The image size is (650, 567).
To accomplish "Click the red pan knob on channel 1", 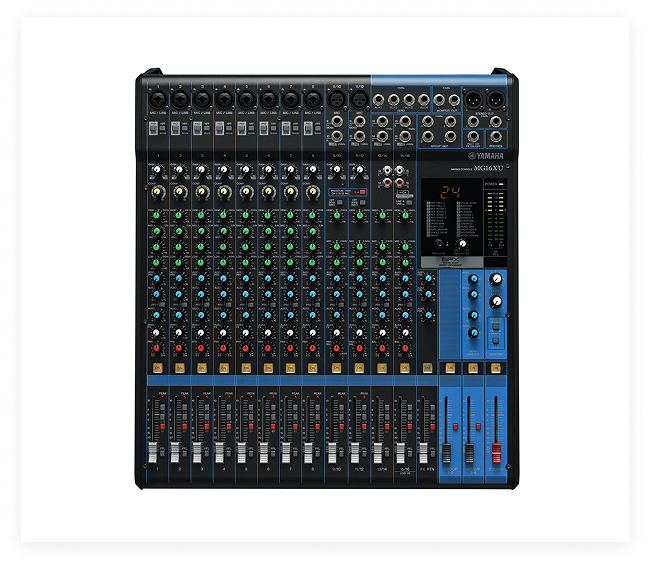I will [x=157, y=346].
